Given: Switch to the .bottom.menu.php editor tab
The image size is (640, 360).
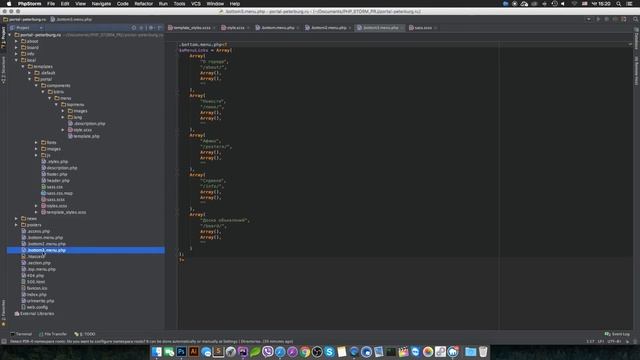Looking at the screenshot, I should tap(277, 28).
